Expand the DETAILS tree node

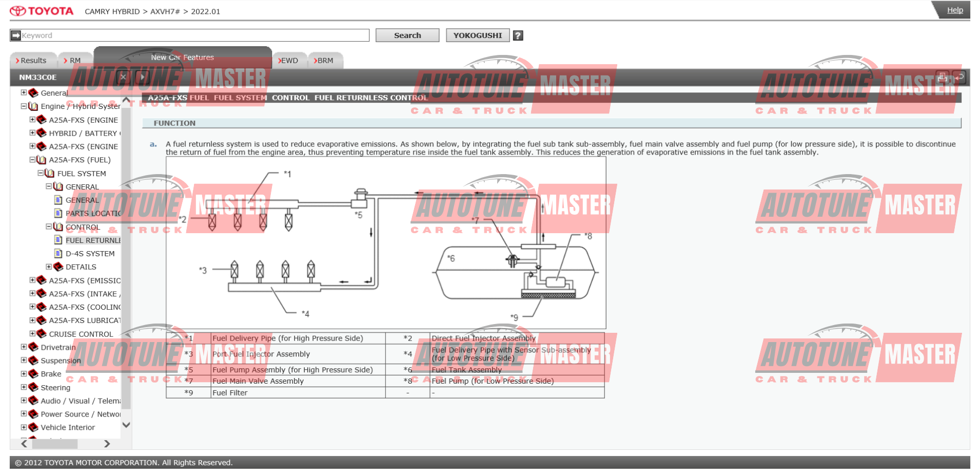point(49,267)
